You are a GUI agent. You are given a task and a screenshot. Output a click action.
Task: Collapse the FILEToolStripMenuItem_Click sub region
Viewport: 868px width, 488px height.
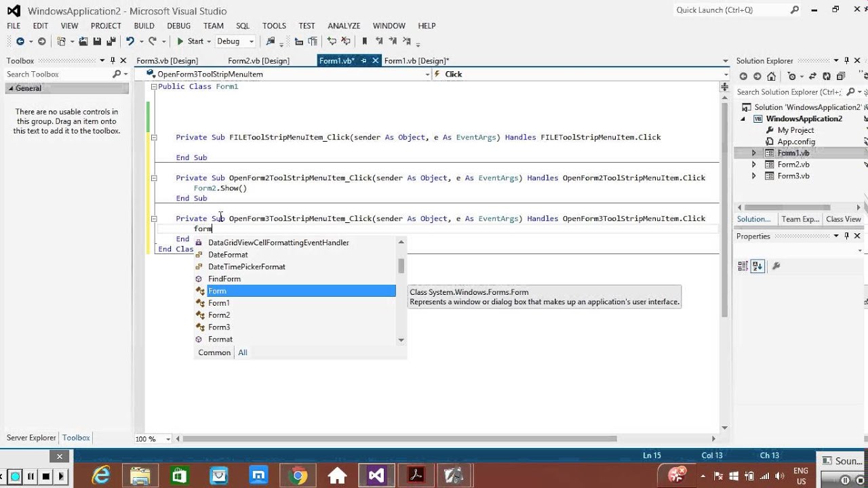pos(154,137)
